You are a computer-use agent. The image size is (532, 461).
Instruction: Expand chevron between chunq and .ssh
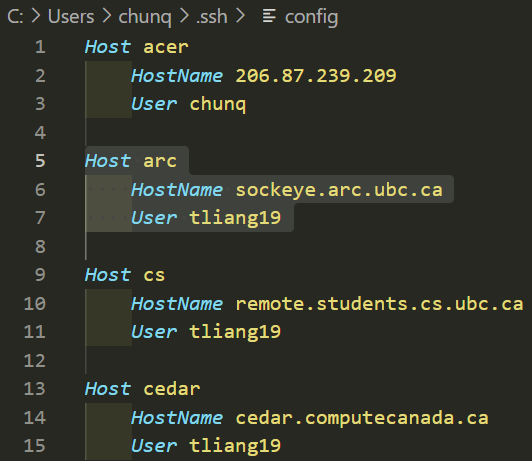pos(184,16)
